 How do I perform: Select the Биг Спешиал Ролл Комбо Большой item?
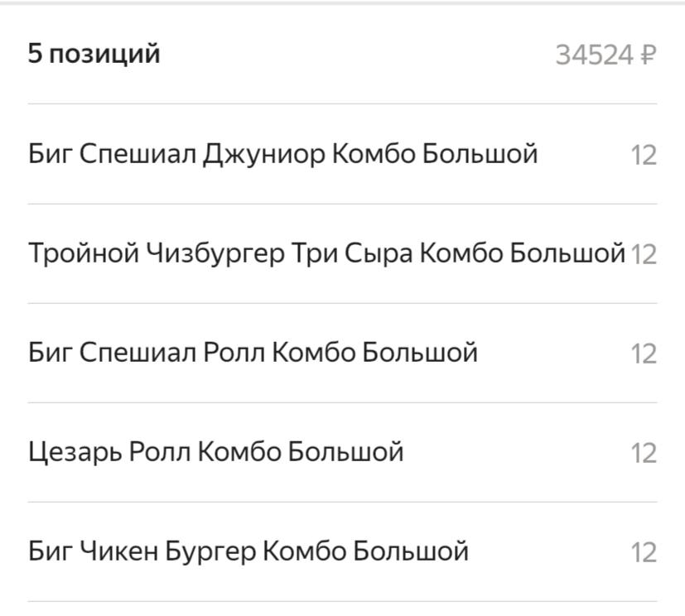coord(253,353)
